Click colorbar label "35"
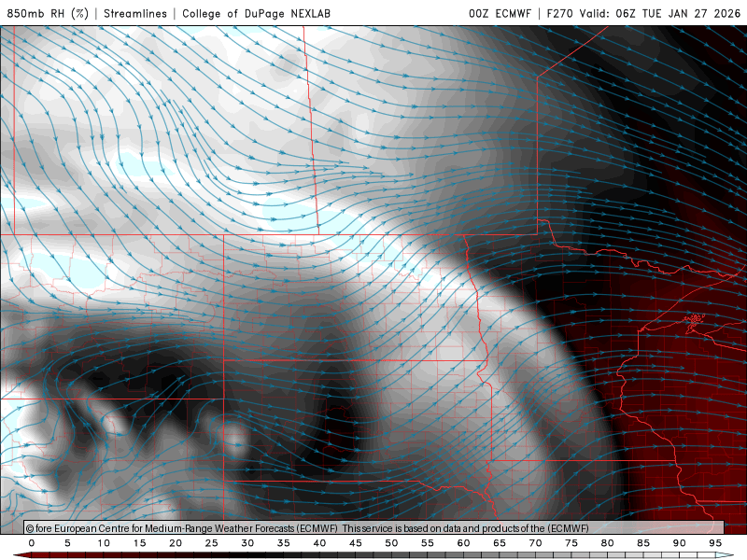 coord(284,543)
